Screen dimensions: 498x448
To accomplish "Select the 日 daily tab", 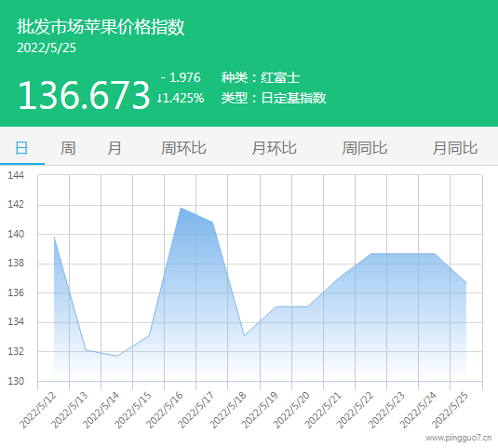I will (x=21, y=148).
